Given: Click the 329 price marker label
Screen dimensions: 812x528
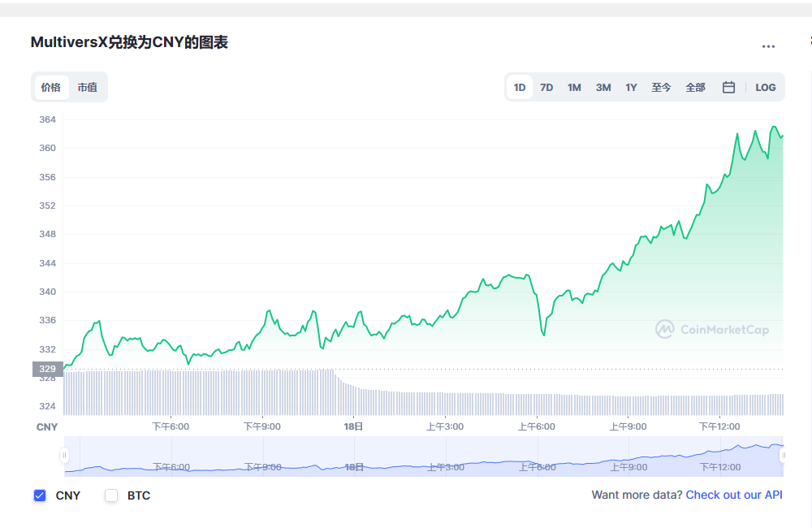Looking at the screenshot, I should pyautogui.click(x=47, y=369).
